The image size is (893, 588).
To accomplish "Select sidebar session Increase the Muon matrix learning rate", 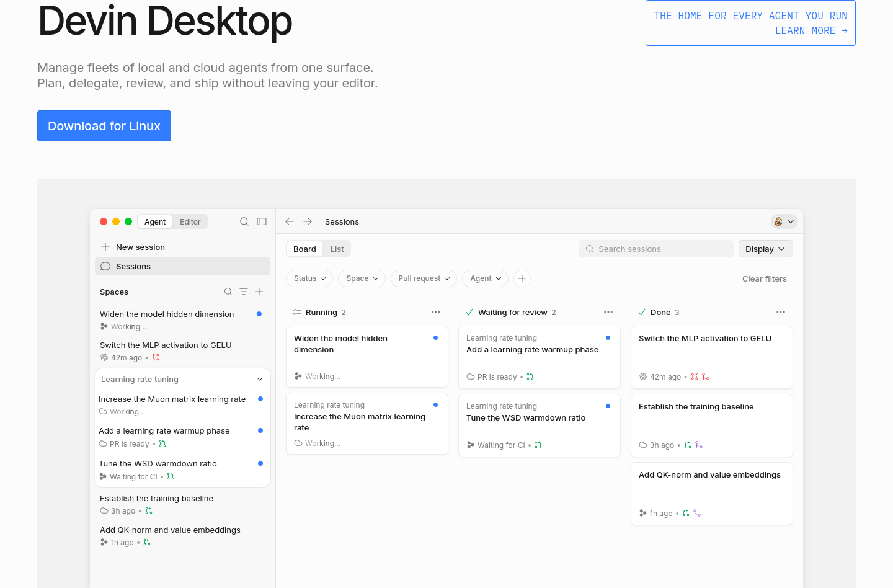I will pyautogui.click(x=182, y=405).
